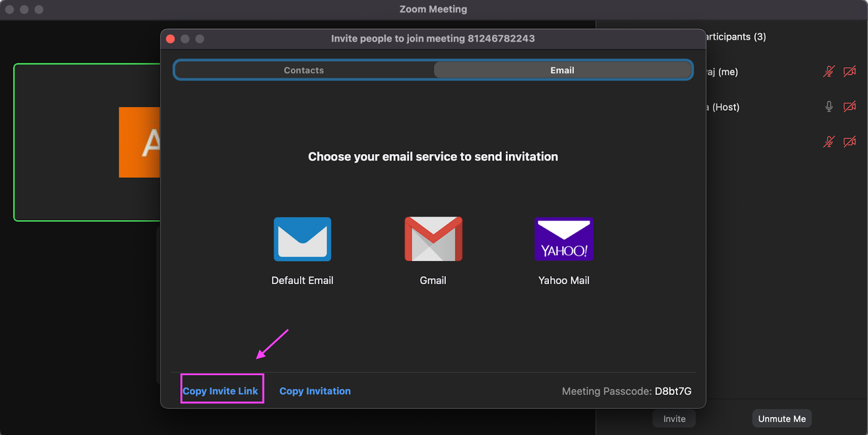The image size is (868, 435).
Task: Click the (me) participant row name
Action: point(722,72)
